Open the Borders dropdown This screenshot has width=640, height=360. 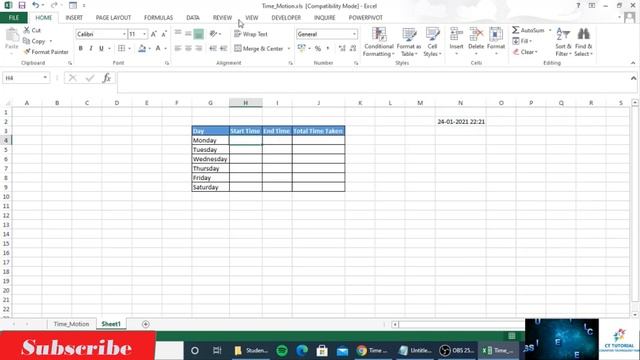pos(129,48)
